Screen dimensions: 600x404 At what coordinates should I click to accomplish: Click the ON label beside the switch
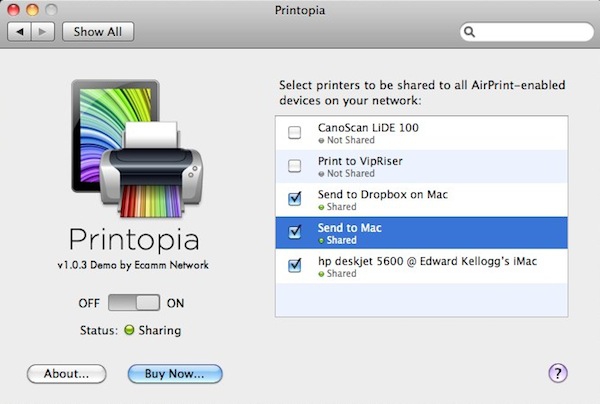click(x=175, y=303)
